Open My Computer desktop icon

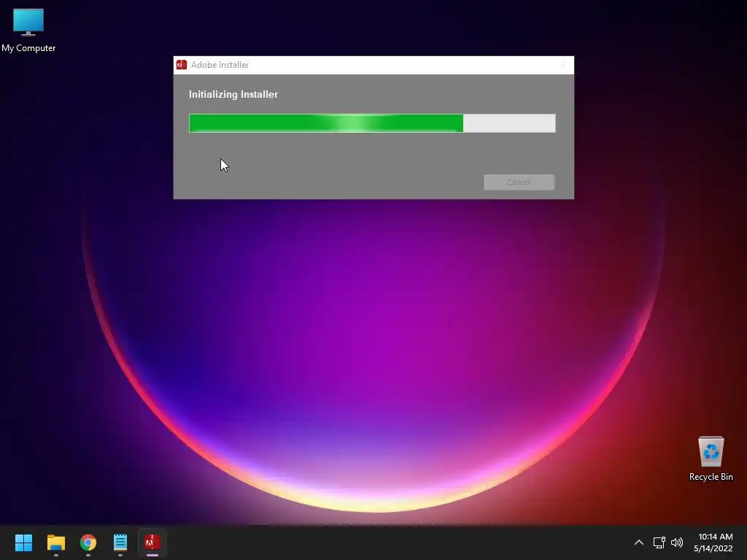(x=28, y=30)
